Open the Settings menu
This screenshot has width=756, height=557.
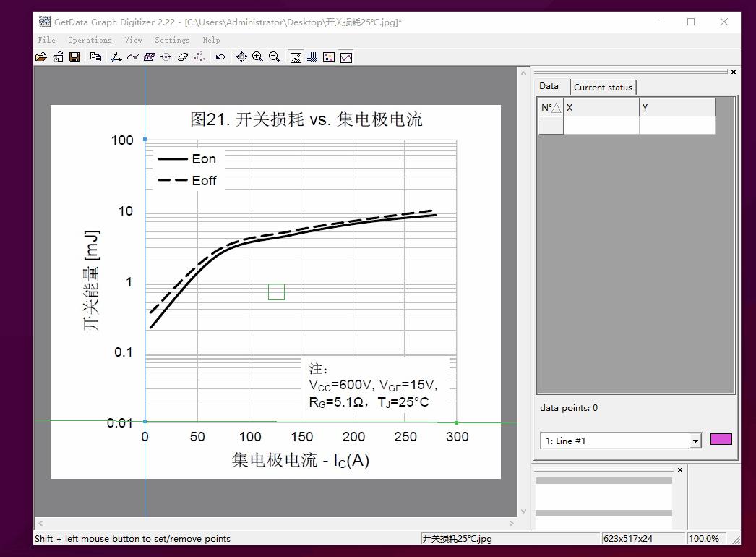click(172, 40)
